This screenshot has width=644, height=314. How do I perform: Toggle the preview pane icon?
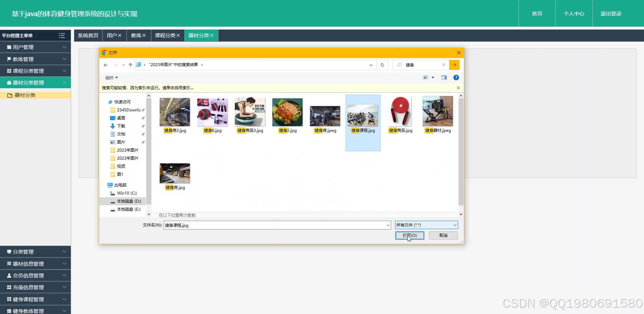(444, 77)
